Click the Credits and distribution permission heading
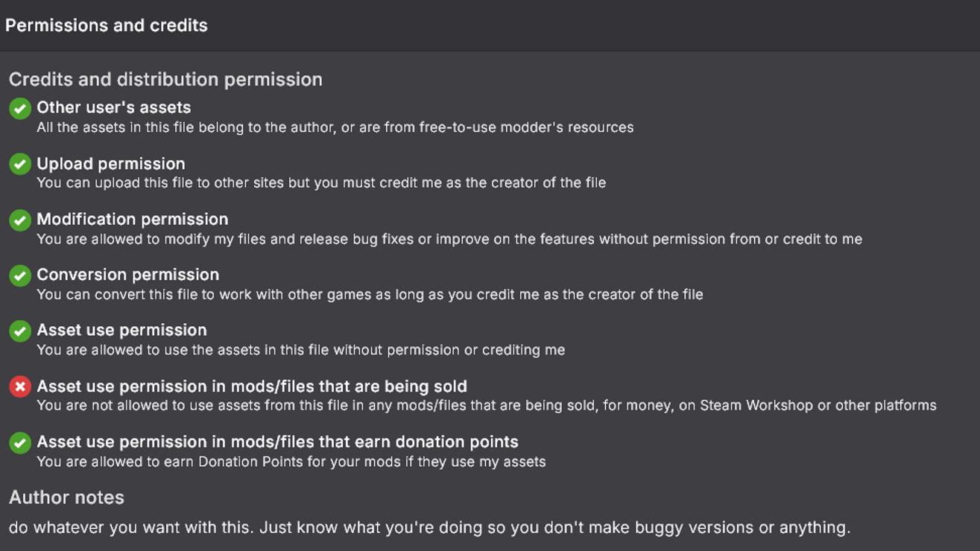The width and height of the screenshot is (980, 551). pos(165,80)
